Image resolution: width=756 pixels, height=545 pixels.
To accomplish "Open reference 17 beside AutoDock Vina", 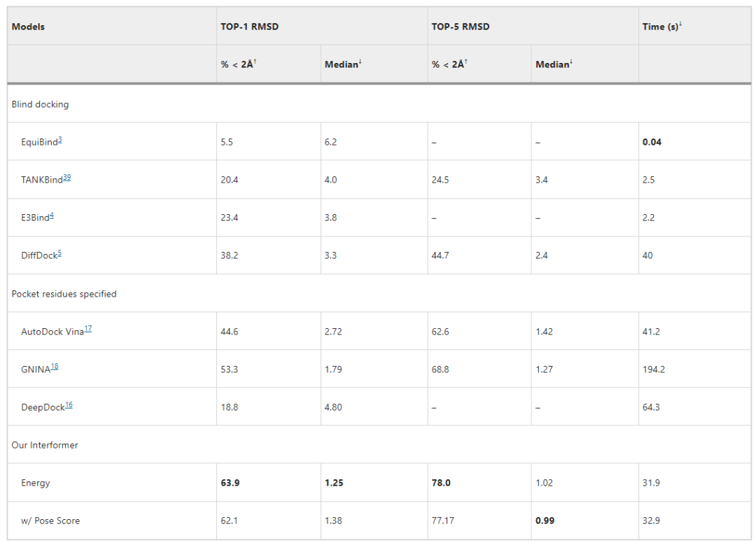I will 87,329.
